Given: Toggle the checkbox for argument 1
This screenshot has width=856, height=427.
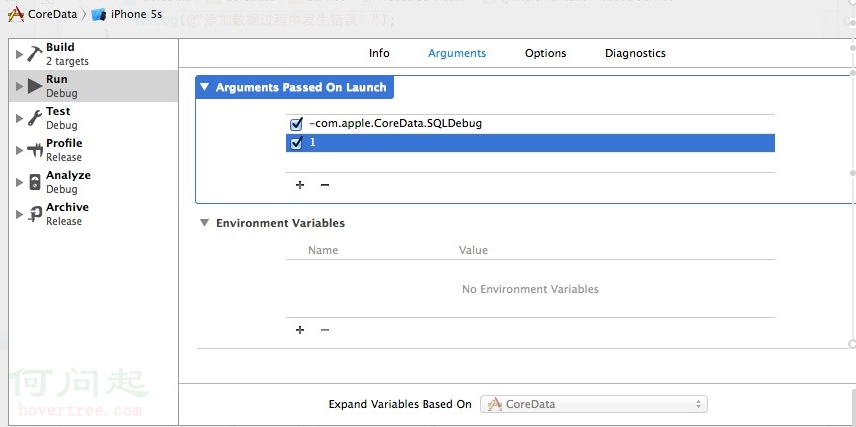Looking at the screenshot, I should (x=296, y=143).
